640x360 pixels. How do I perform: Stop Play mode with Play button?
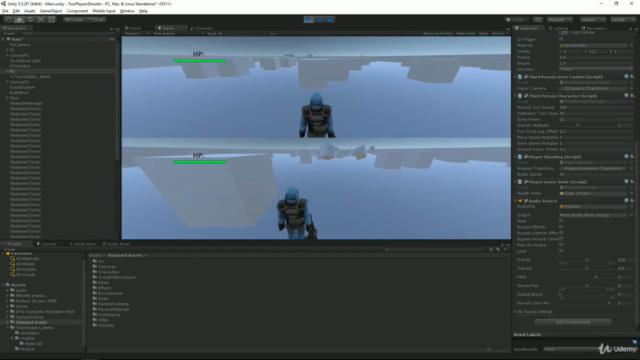(309, 20)
